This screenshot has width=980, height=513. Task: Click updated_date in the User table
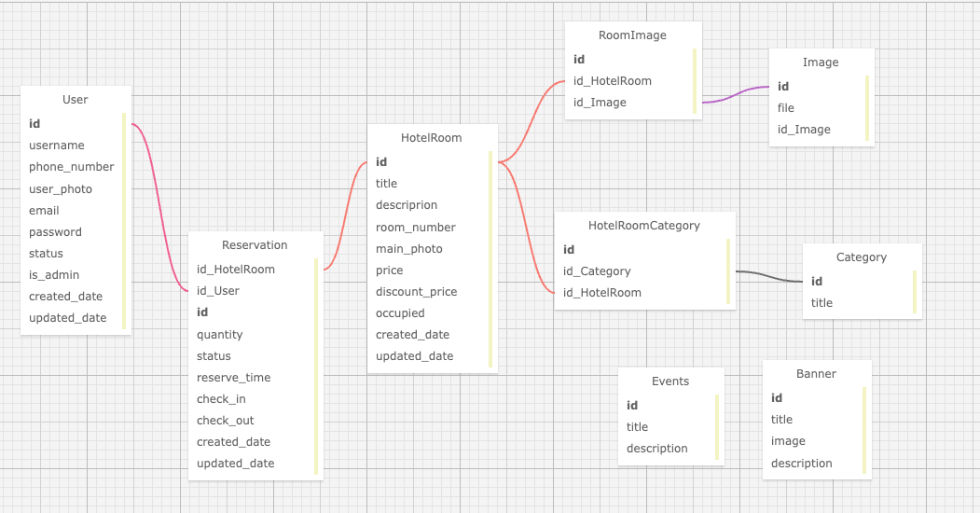pos(67,317)
